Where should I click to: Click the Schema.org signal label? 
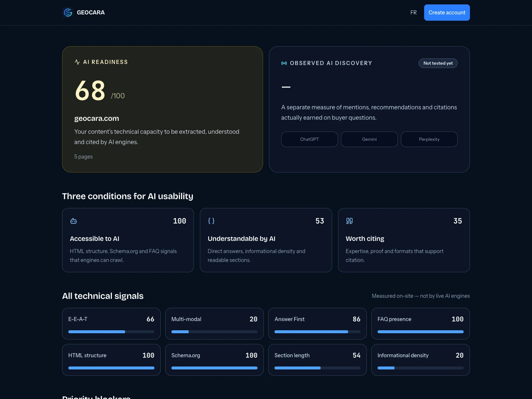[x=186, y=355]
